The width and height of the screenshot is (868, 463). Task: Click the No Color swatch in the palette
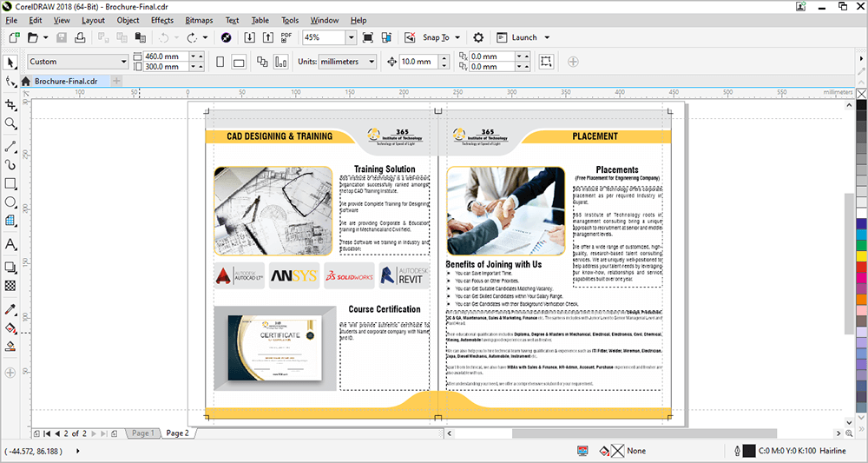(x=861, y=94)
